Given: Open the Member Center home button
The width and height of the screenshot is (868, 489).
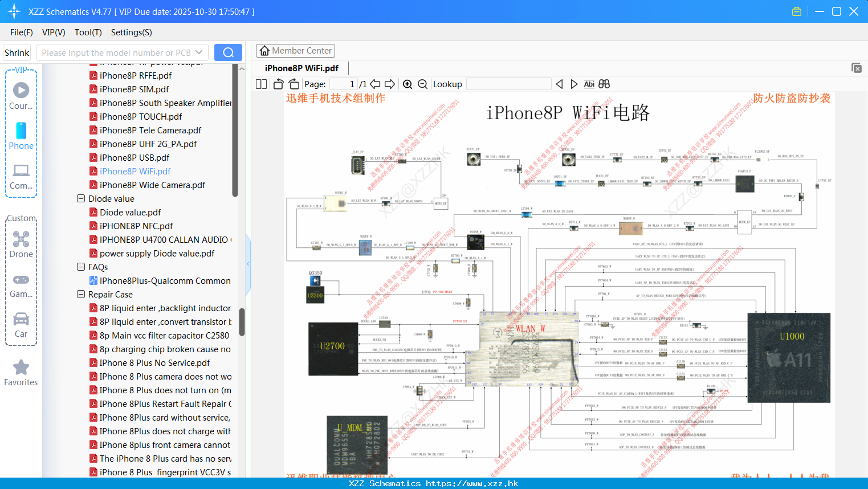Looking at the screenshot, I should coord(295,51).
